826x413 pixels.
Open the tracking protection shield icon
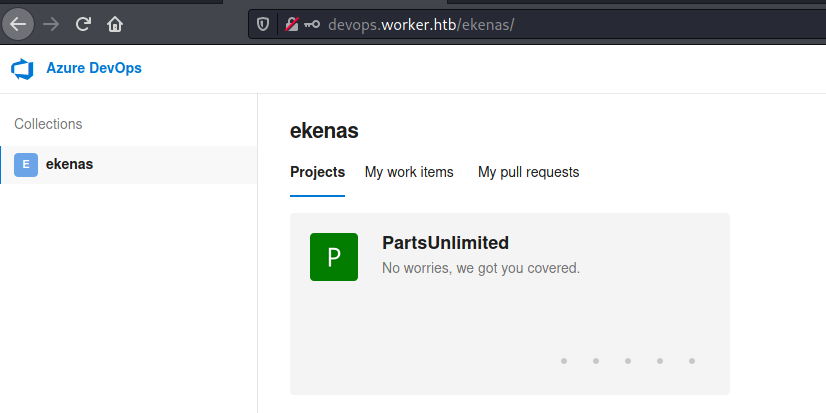click(x=263, y=24)
